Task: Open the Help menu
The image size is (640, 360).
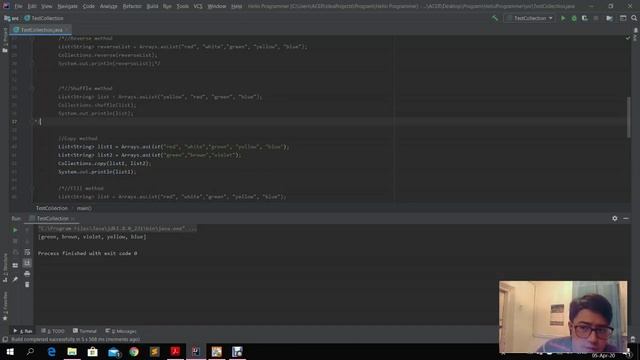Action: coord(236,6)
